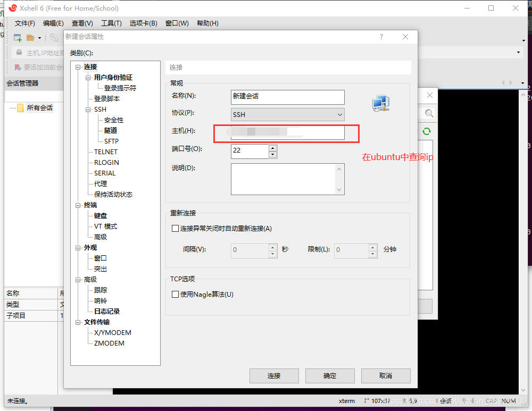Click the network computer icon in the dialog
Screen dimensions: 532x411
pos(381,103)
